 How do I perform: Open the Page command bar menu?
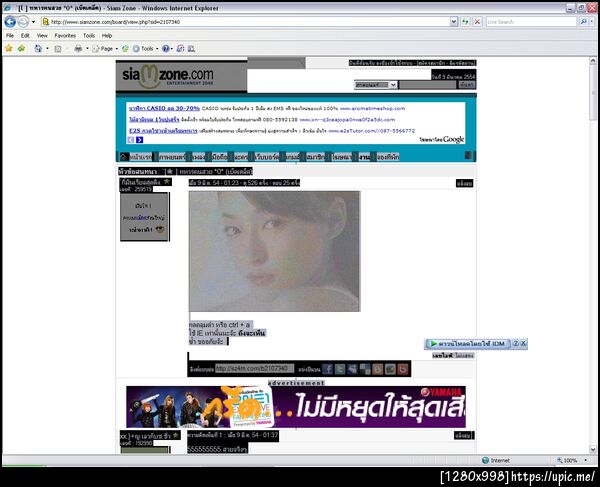coord(105,49)
